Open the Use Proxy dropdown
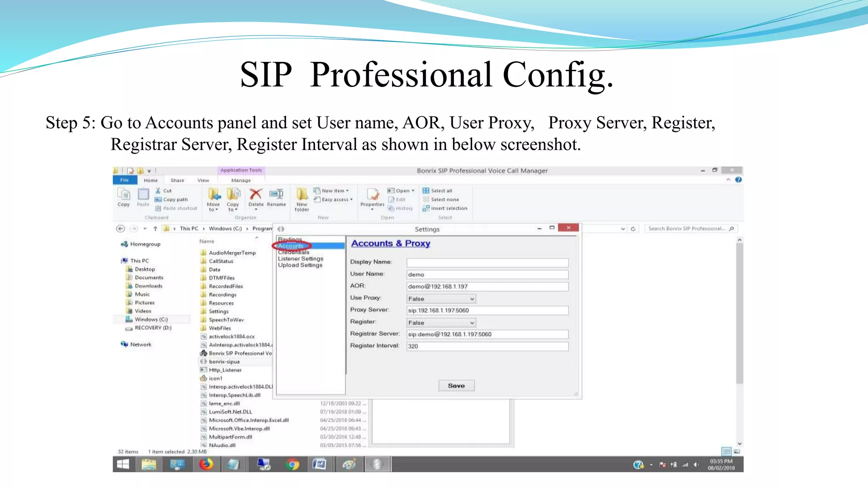This screenshot has width=868, height=488. pos(441,299)
